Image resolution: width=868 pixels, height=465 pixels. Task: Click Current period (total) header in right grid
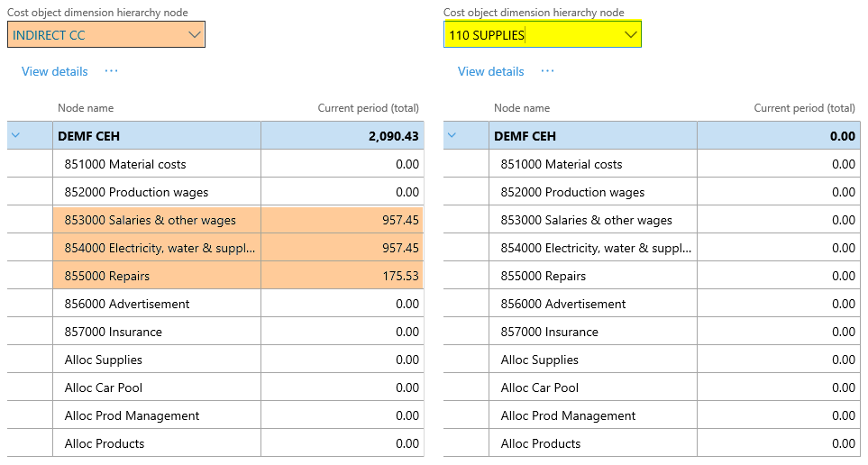(x=804, y=108)
